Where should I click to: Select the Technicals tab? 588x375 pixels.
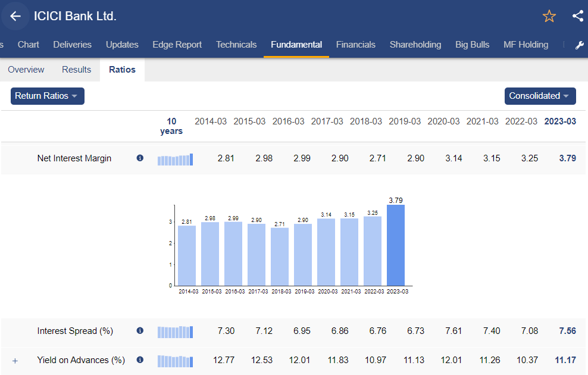pos(236,45)
